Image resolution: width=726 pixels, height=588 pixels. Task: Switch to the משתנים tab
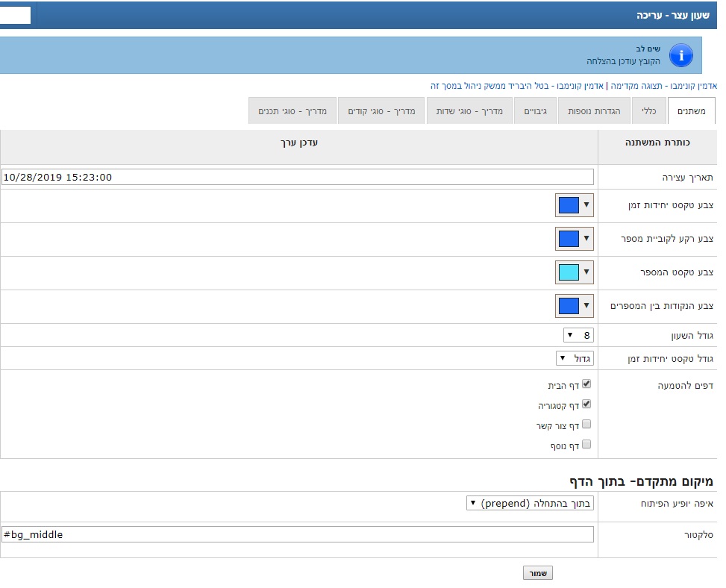pos(691,110)
